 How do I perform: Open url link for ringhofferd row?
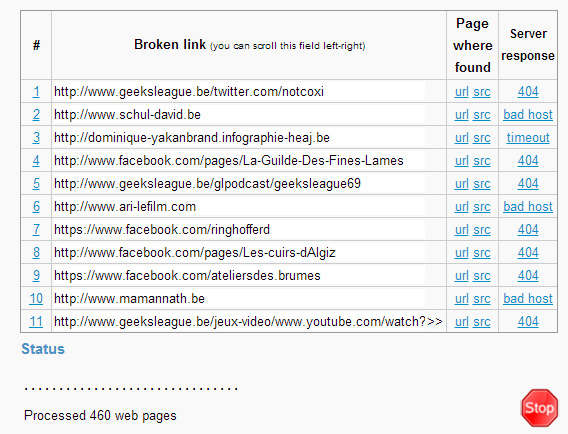coord(462,230)
